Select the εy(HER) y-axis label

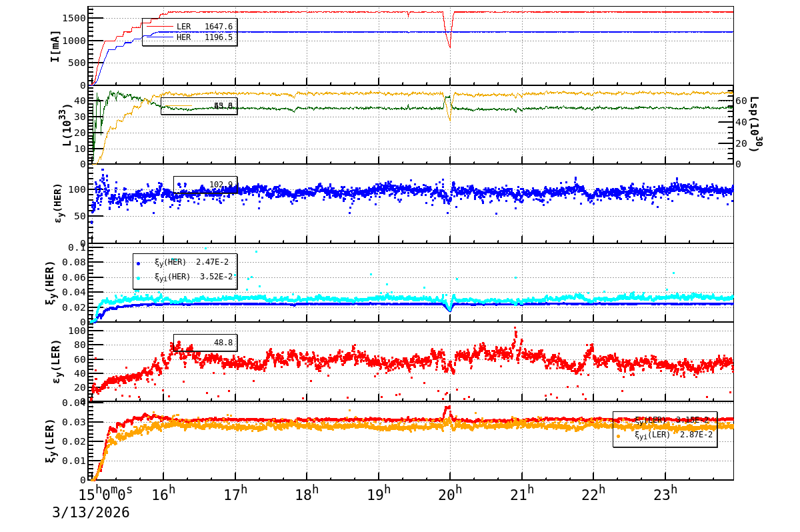click(57, 203)
